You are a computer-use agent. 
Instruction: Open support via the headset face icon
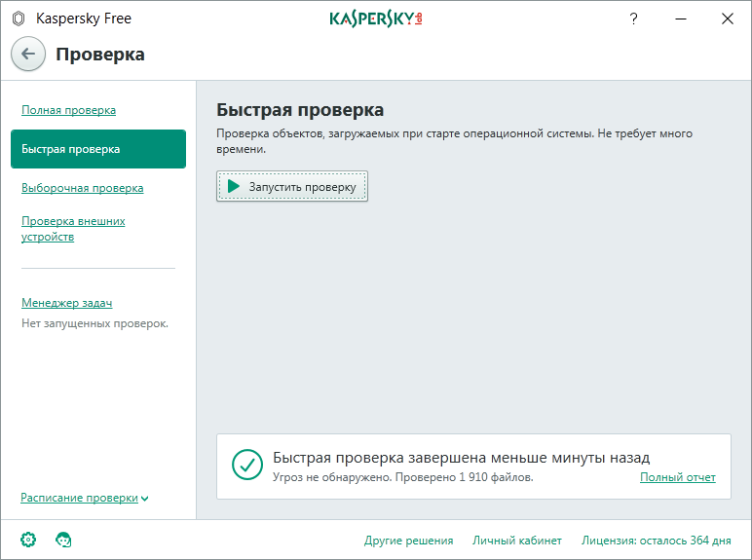[63, 540]
